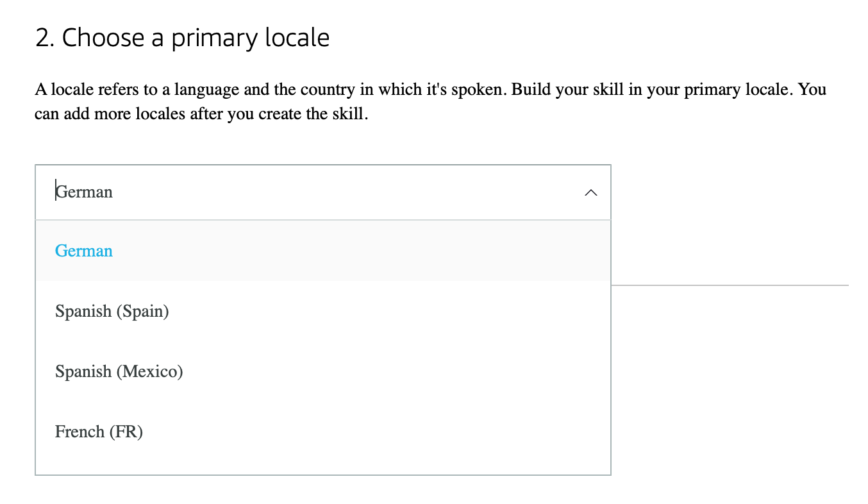Image resolution: width=868 pixels, height=504 pixels.
Task: Click the description sentence starting "A locale refers to"
Action: (x=430, y=103)
